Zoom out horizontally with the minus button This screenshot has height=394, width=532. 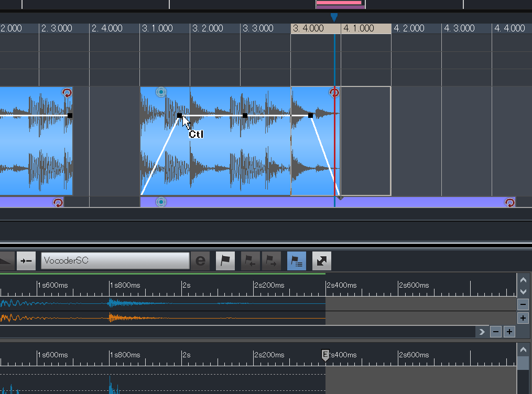tap(495, 331)
